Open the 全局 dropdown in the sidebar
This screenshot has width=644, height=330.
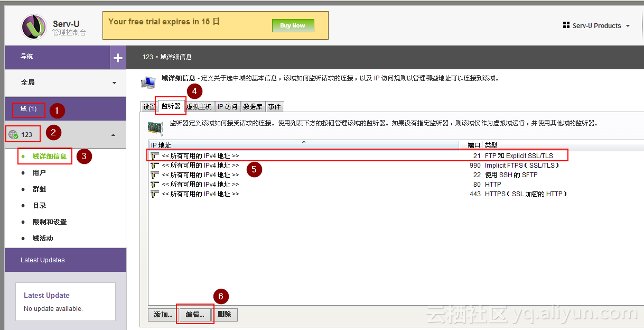pyautogui.click(x=114, y=83)
